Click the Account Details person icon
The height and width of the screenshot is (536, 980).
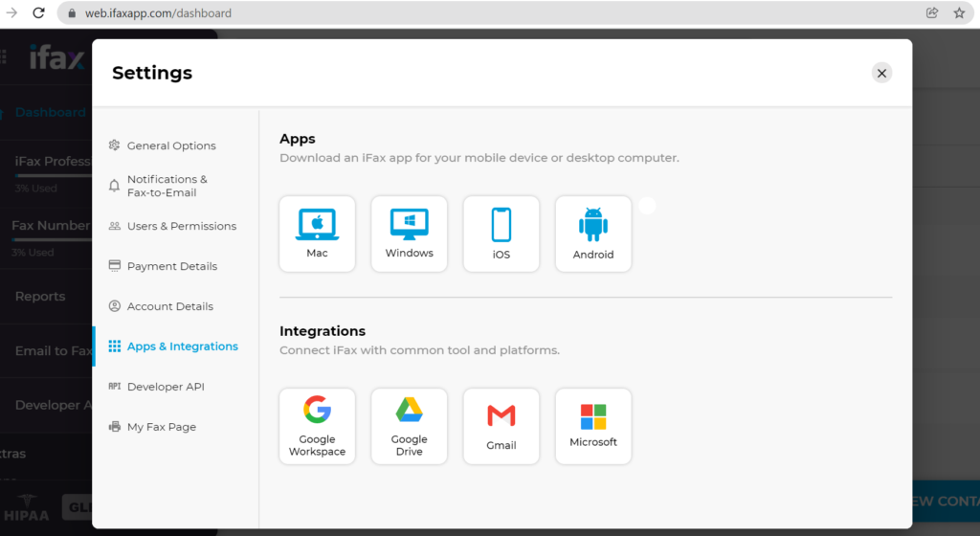(x=115, y=306)
